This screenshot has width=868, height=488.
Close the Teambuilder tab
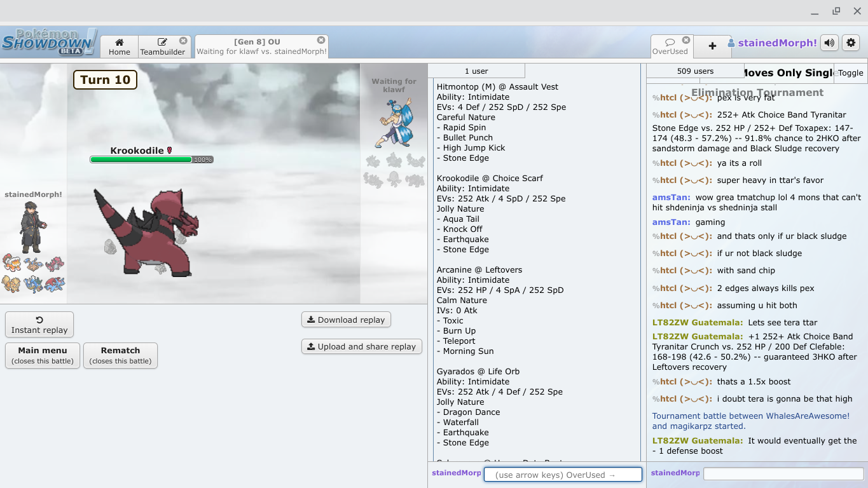tap(183, 41)
